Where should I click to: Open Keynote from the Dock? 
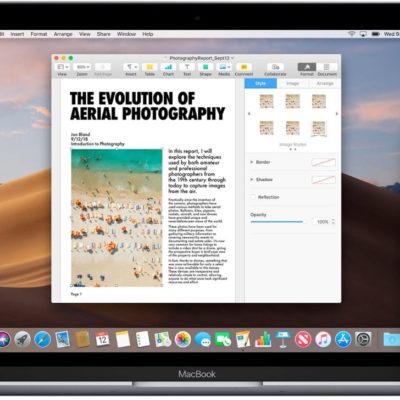[x=283, y=340]
